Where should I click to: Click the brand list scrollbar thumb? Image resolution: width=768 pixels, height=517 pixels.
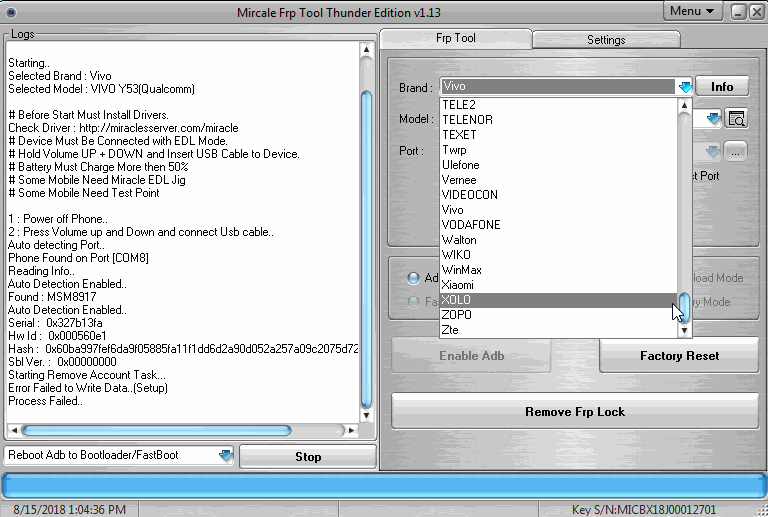coord(684,308)
